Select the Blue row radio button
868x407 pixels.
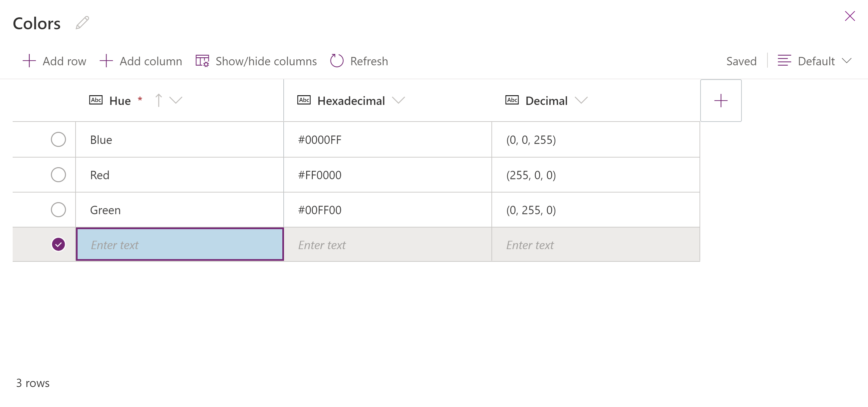click(x=58, y=140)
